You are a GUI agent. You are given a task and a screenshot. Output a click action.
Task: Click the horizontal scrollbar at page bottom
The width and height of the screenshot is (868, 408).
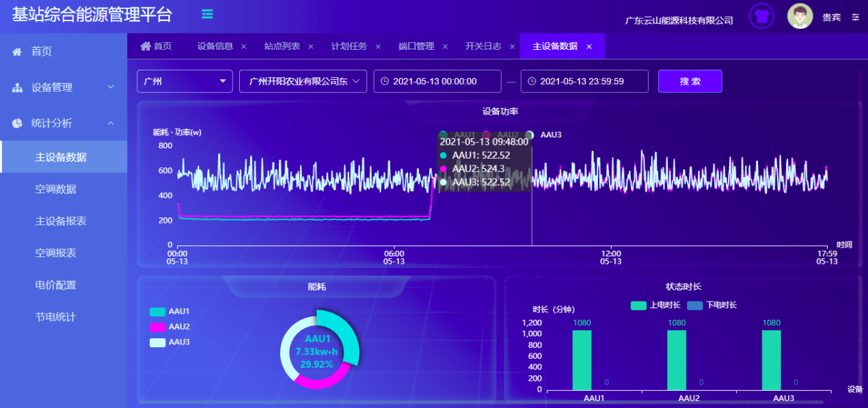(x=480, y=403)
